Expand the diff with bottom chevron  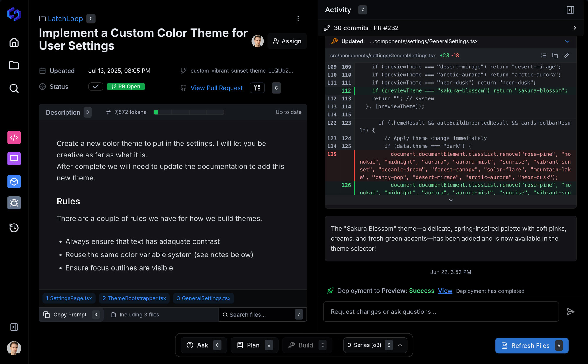point(451,200)
